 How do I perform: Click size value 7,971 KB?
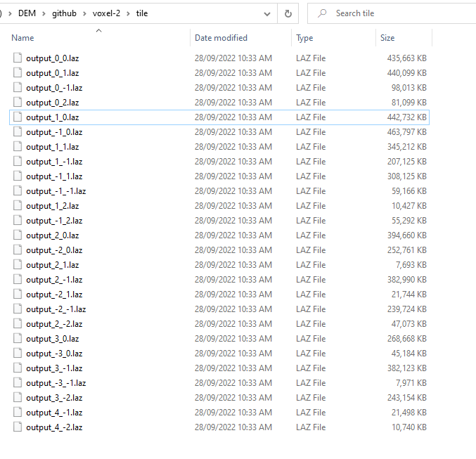click(411, 383)
